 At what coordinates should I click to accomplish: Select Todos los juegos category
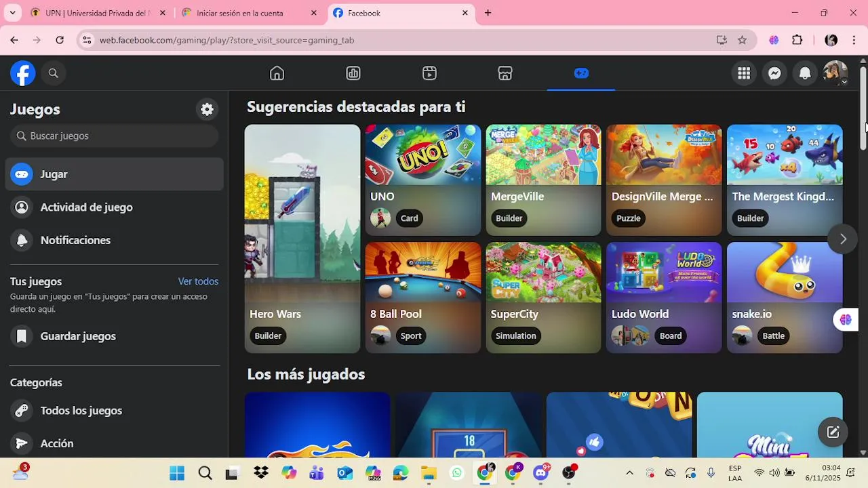pos(114,411)
